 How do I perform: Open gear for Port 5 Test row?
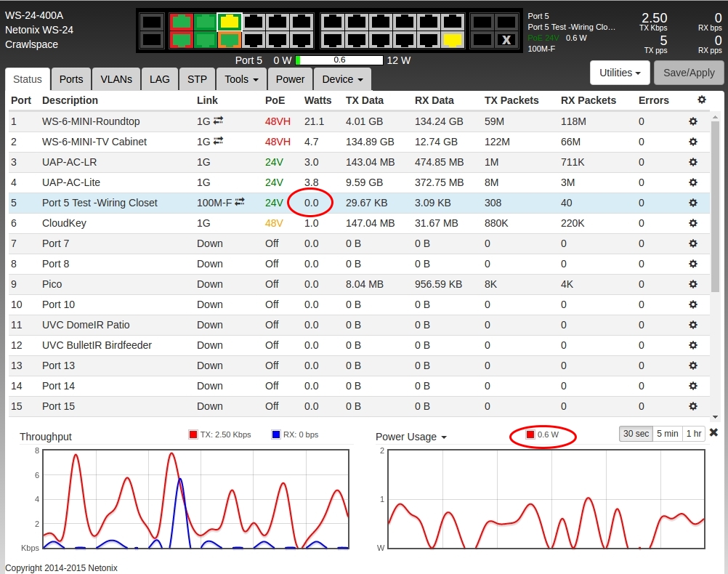[692, 203]
